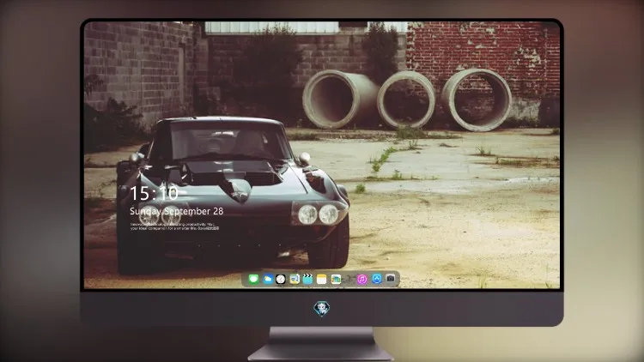Viewport: 644px width, 362px height.
Task: Open the Maps app in dock
Action: point(295,279)
